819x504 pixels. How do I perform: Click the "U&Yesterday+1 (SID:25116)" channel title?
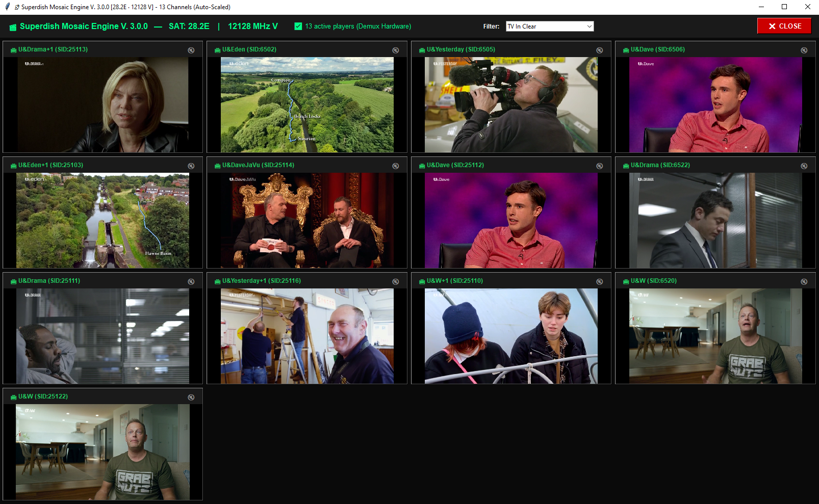(262, 281)
